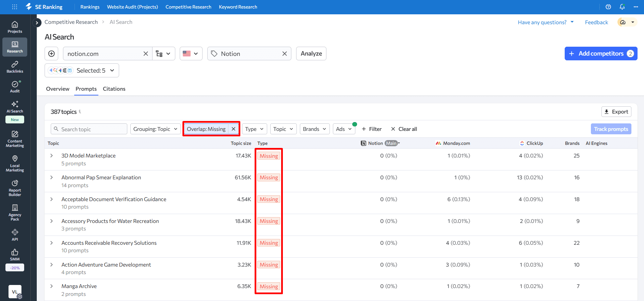Screen dimensions: 644x301
Task: Click the Track prompts button
Action: [x=611, y=129]
